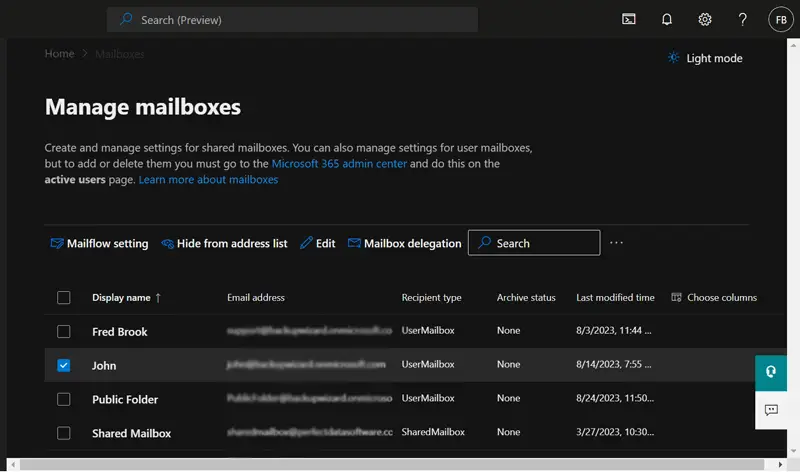Image resolution: width=800 pixels, height=472 pixels.
Task: Click the help question mark icon
Action: point(743,19)
